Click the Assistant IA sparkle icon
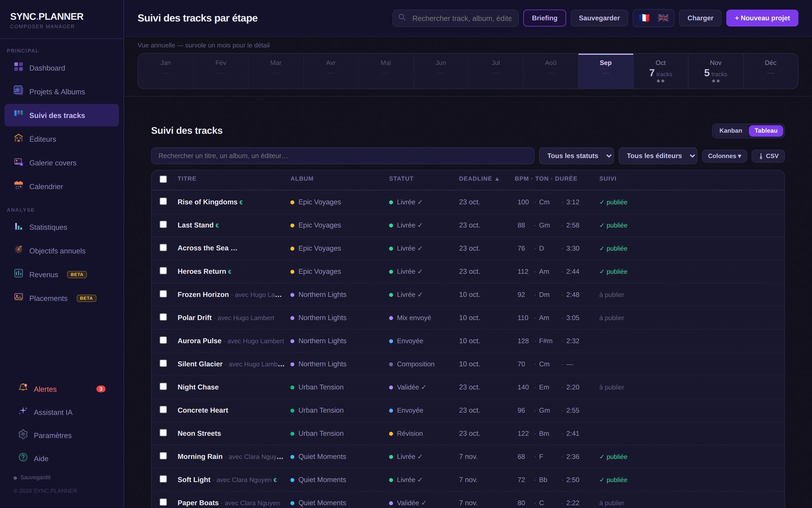Screen dimensions: 812x508 point(23,411)
